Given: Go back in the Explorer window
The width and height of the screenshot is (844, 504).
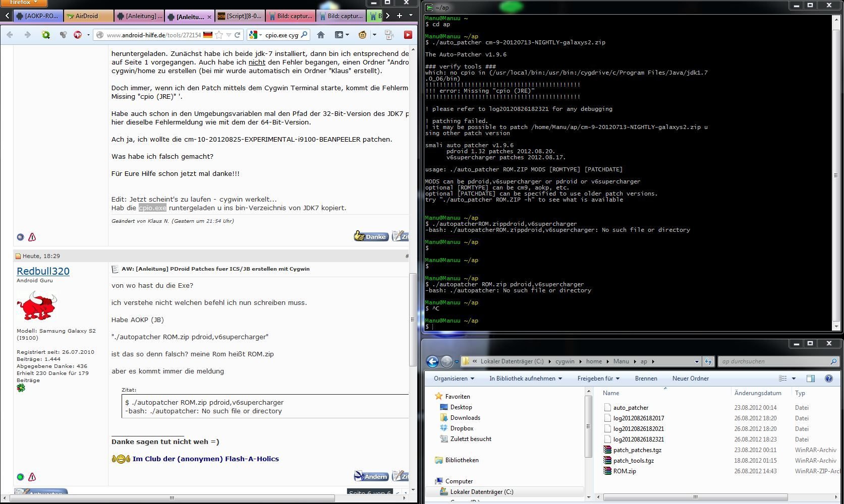Looking at the screenshot, I should point(432,361).
